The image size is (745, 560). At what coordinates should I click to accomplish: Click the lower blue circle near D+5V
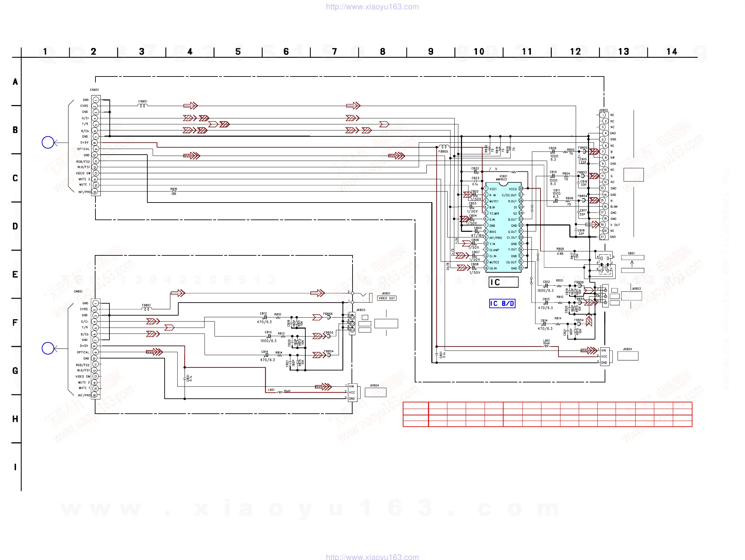coord(48,348)
